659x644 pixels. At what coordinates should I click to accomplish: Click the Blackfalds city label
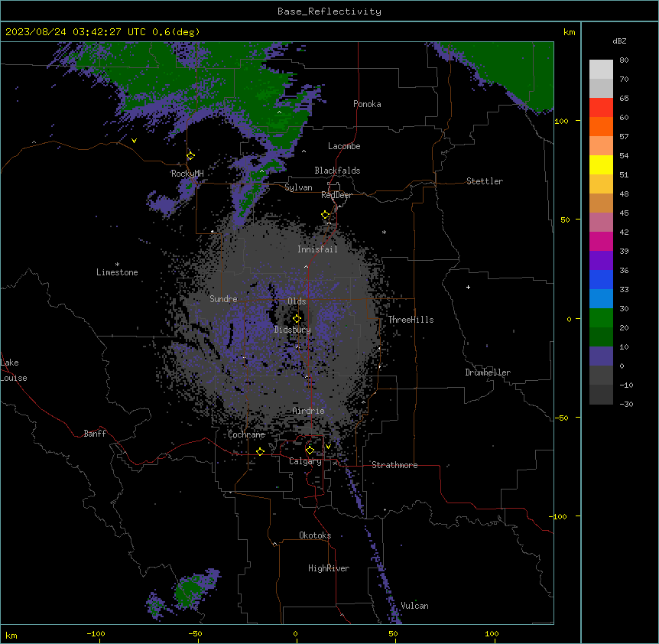pyautogui.click(x=337, y=171)
